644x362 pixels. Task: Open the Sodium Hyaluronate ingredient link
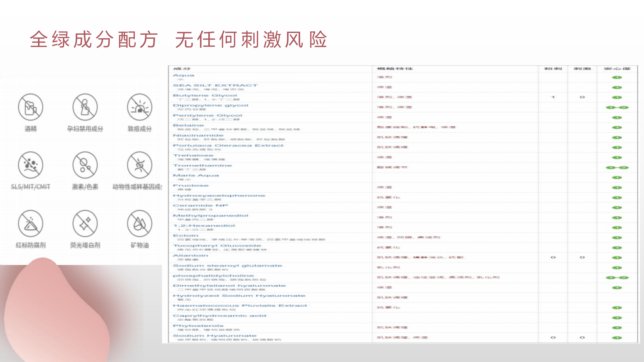(x=215, y=336)
